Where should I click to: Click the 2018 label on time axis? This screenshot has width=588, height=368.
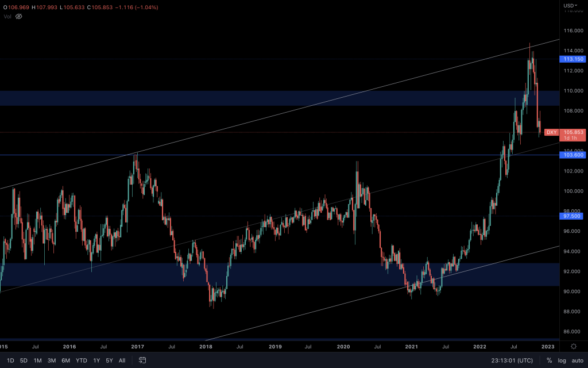(x=206, y=347)
